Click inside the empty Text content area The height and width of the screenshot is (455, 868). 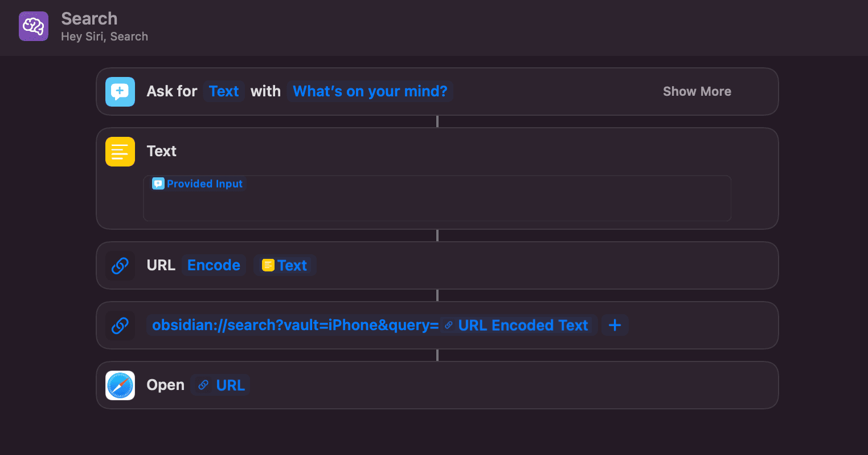pos(437,205)
